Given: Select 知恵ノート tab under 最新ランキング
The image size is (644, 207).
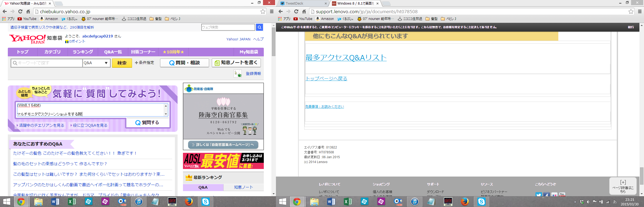Looking at the screenshot, I should click(244, 187).
